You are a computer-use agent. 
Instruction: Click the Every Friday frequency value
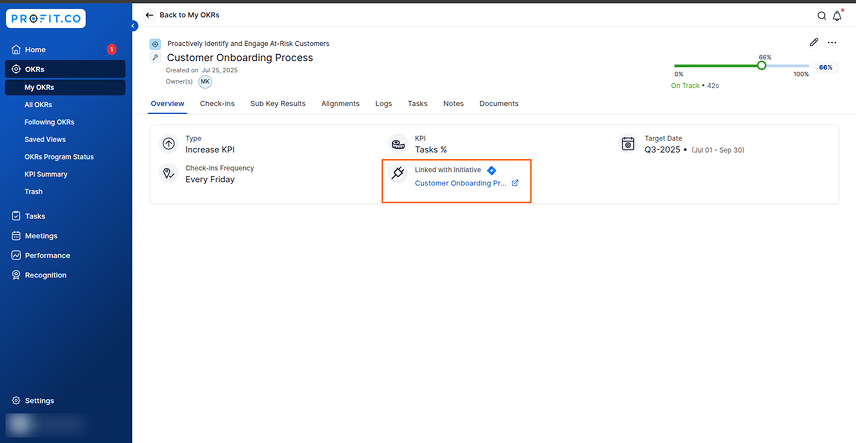[210, 179]
